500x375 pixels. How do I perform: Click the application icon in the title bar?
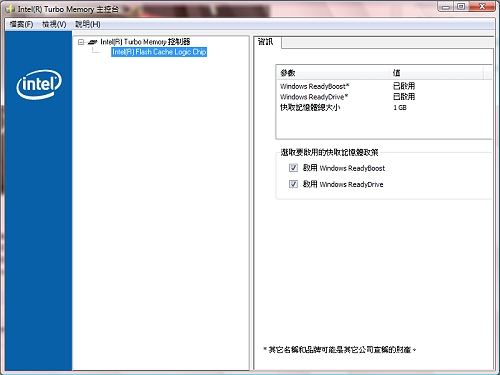(10, 9)
